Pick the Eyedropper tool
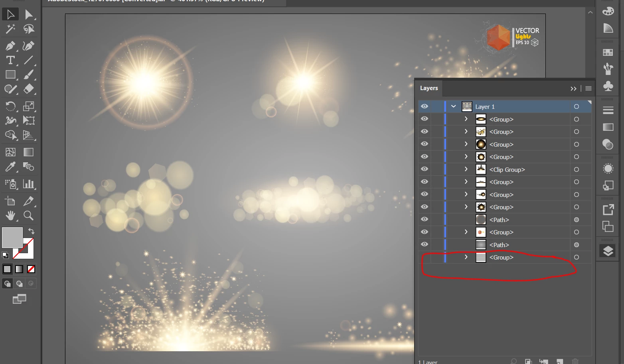The image size is (624, 364). tap(10, 166)
